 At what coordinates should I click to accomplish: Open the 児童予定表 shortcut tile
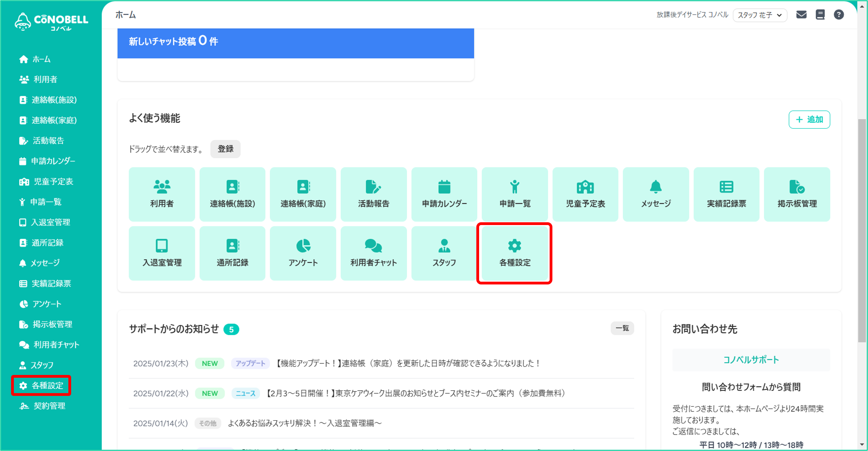(x=585, y=194)
